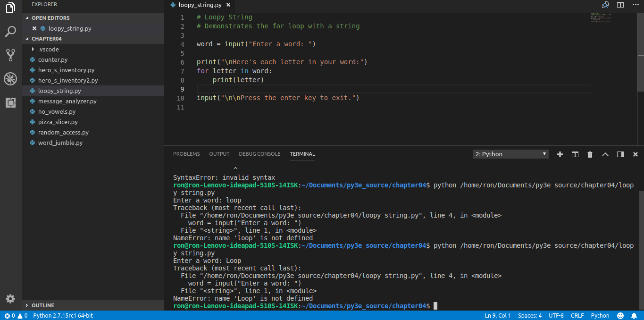This screenshot has width=644, height=320.
Task: Click the new terminal plus icon
Action: [560, 154]
